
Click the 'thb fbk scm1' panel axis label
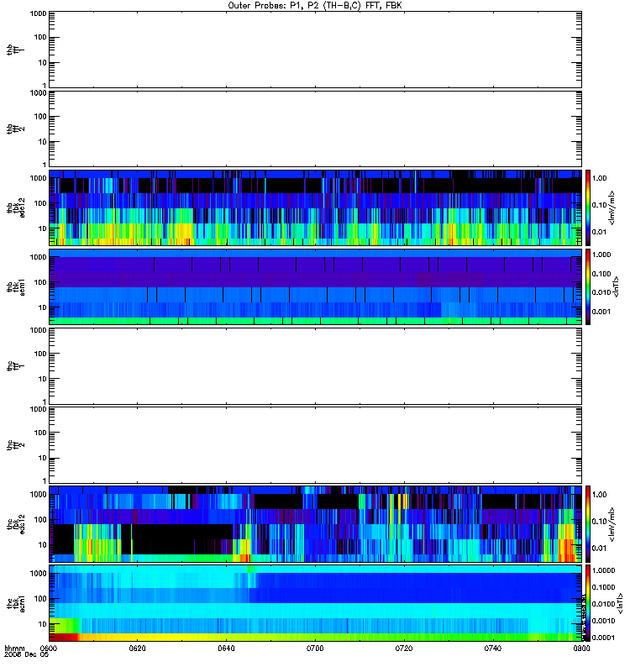point(15,286)
